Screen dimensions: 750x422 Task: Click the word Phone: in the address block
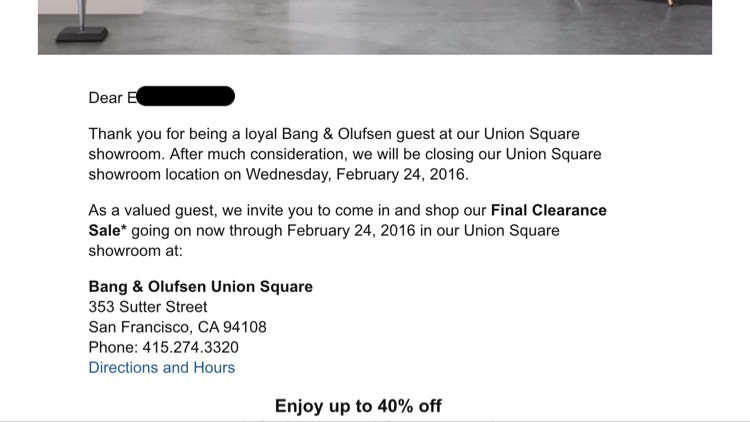point(113,347)
